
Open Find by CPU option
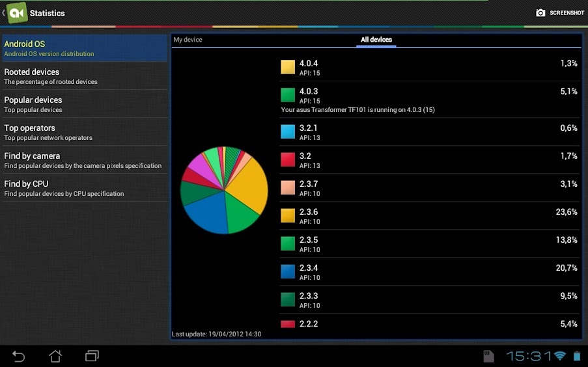pos(84,188)
